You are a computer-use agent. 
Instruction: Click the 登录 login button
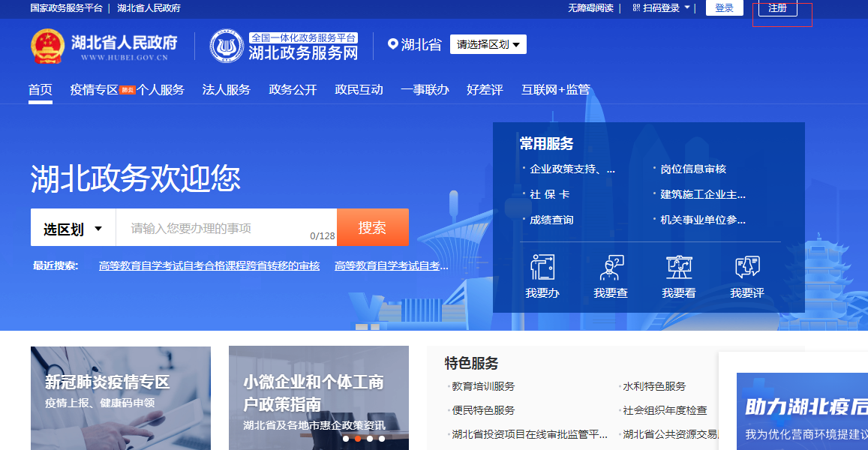pos(725,8)
